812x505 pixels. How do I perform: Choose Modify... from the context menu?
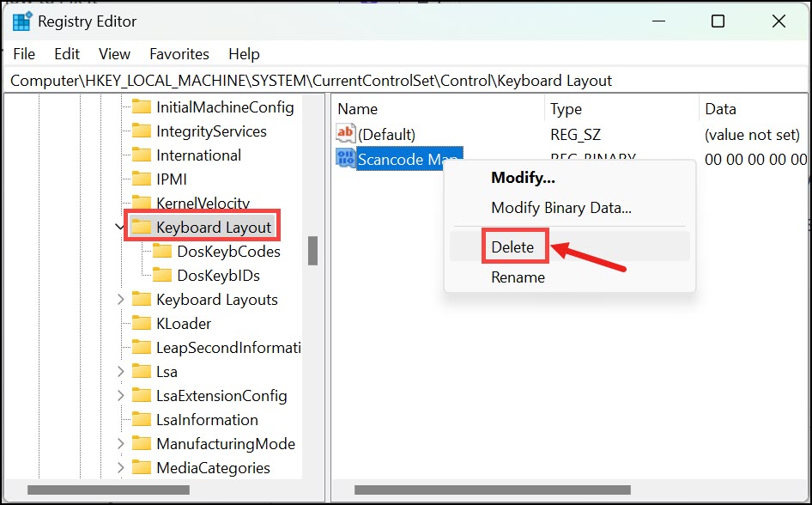(x=570, y=178)
